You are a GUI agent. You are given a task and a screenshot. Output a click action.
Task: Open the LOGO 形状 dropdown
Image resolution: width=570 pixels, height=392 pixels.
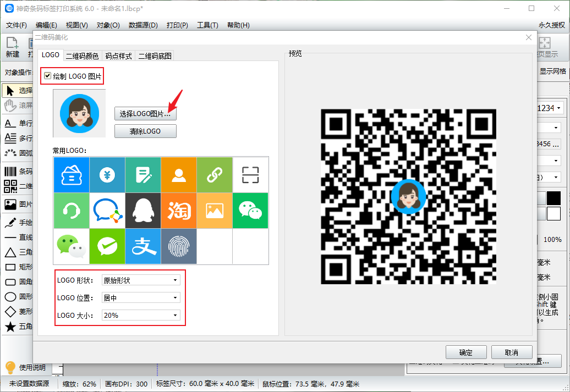(141, 280)
